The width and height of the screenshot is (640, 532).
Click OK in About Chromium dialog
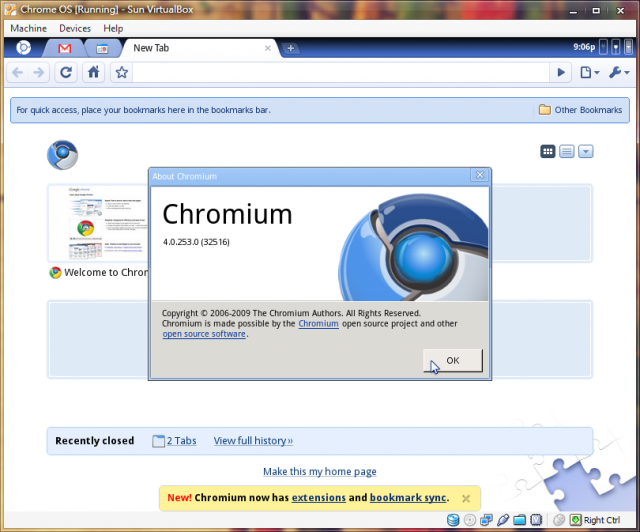click(x=453, y=361)
